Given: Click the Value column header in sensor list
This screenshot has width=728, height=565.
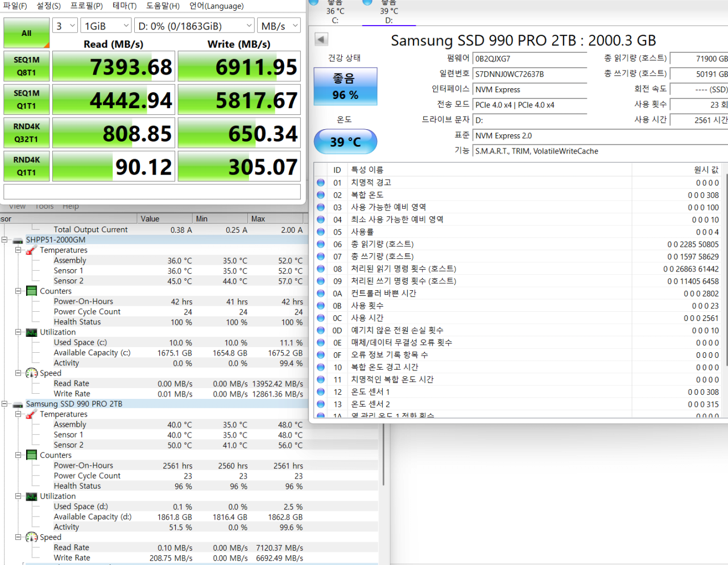Looking at the screenshot, I should pos(164,218).
